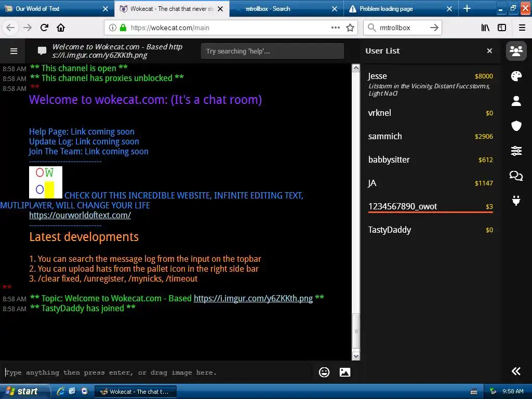The width and height of the screenshot is (532, 399).
Task: Close the Problem loading page tab
Action: (x=449, y=9)
